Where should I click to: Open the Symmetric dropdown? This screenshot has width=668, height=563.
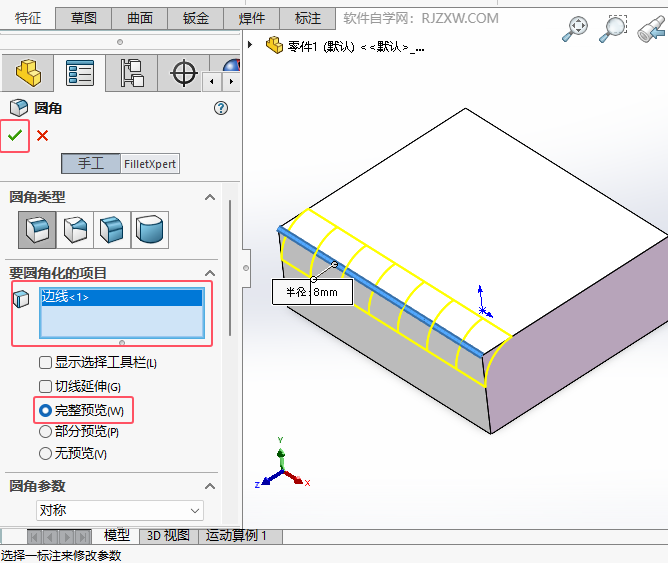click(120, 510)
